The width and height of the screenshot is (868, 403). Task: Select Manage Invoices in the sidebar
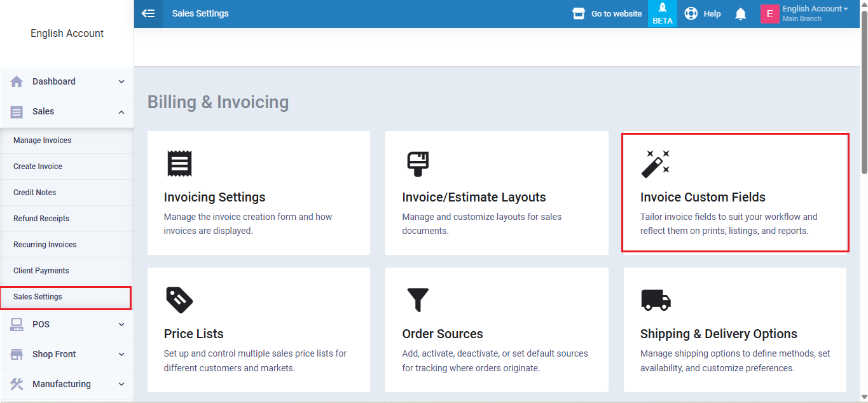point(43,140)
